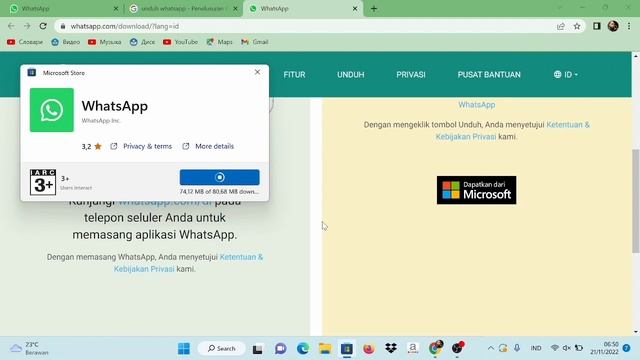Open the Музыка bookmark

105,42
